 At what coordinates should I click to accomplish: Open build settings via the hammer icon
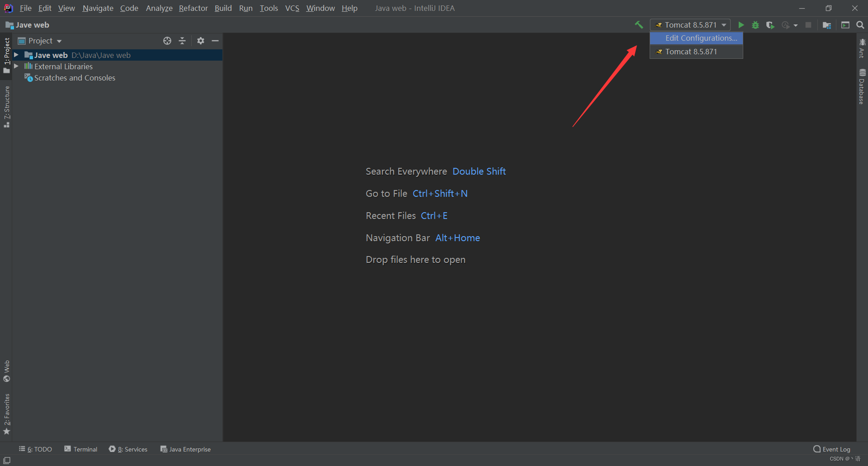pos(639,25)
